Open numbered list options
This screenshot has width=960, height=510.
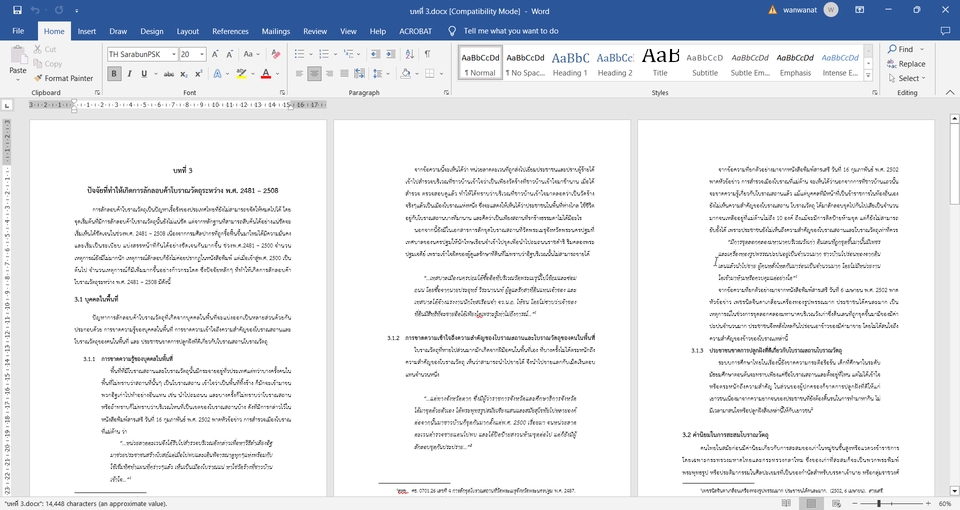336,54
